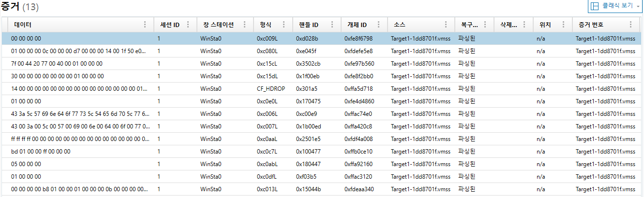Sort by 세션 ID column header
Image resolution: width=644 pixels, height=197 pixels.
[x=170, y=25]
